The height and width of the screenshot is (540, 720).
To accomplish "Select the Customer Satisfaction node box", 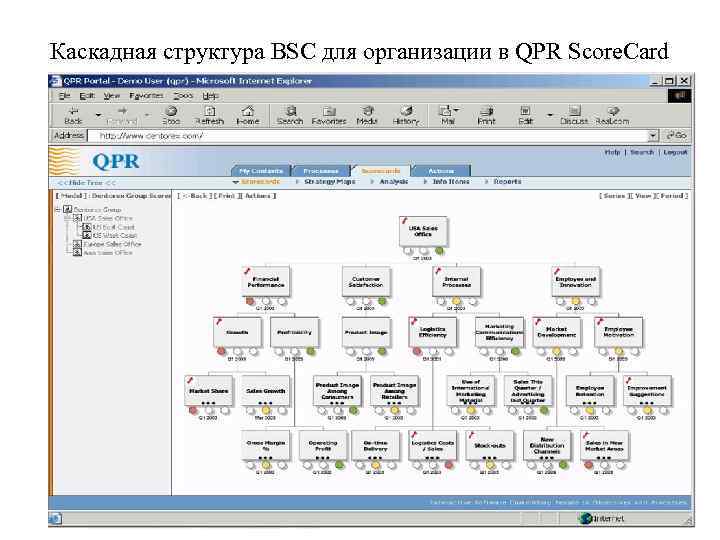I will point(366,281).
